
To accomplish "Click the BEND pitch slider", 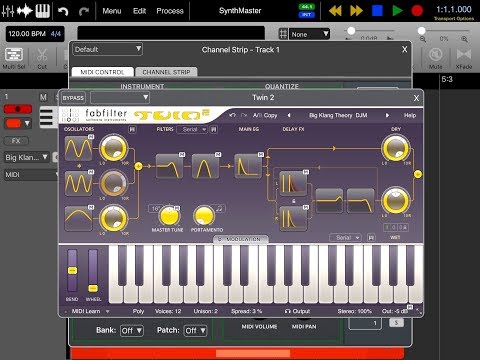I will coord(72,270).
